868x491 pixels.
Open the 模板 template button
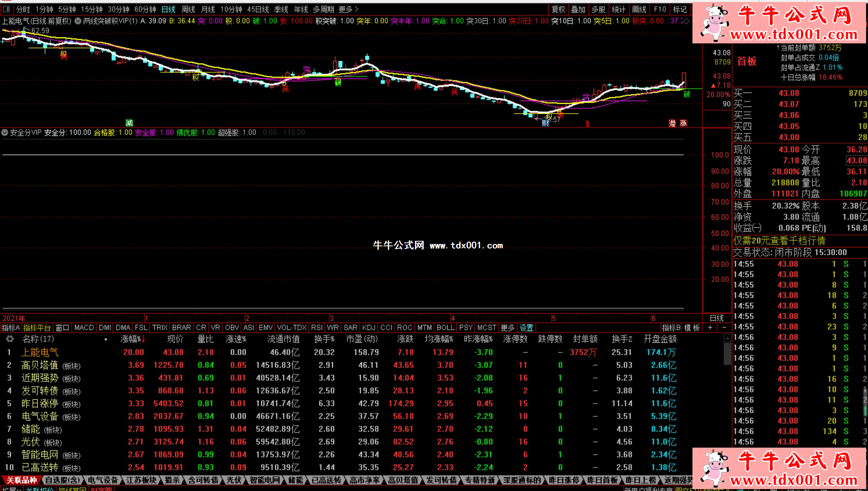click(x=692, y=328)
